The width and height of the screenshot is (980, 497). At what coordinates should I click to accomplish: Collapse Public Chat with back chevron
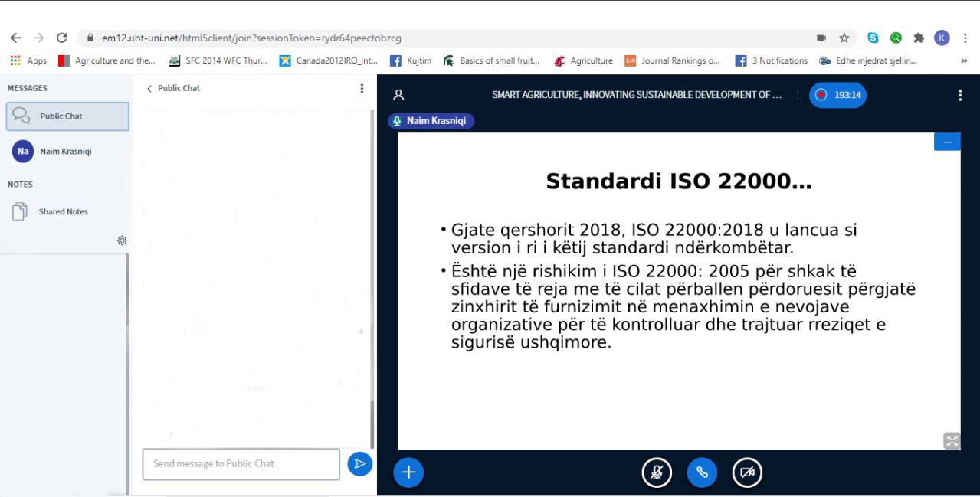click(149, 89)
